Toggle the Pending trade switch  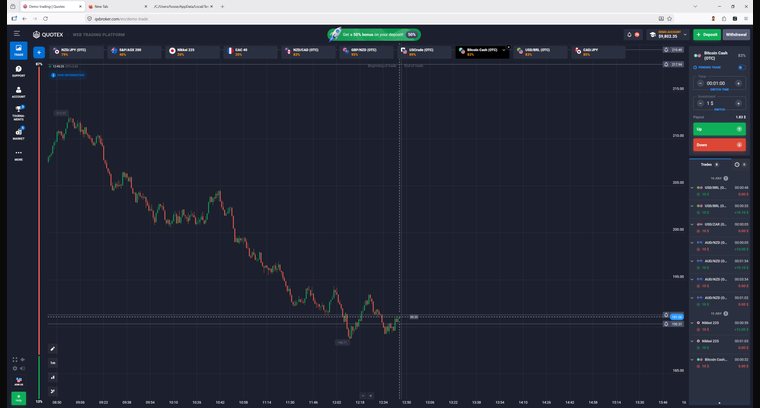point(741,67)
